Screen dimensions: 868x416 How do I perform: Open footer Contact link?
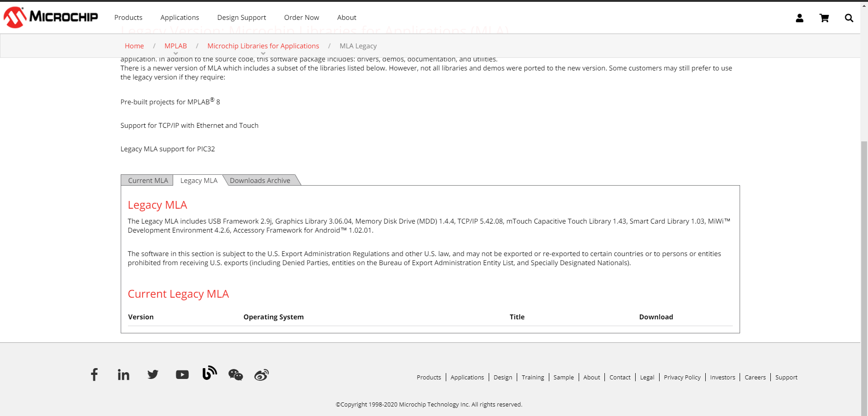click(620, 377)
